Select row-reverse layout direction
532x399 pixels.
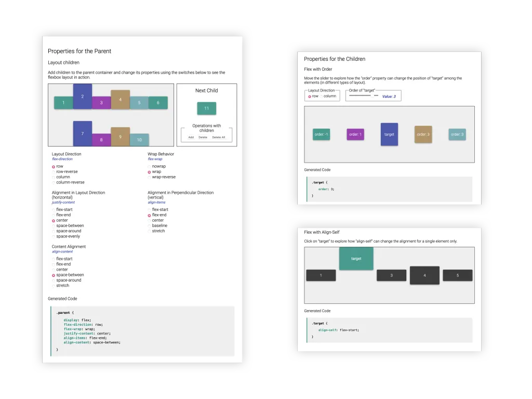tap(54, 172)
